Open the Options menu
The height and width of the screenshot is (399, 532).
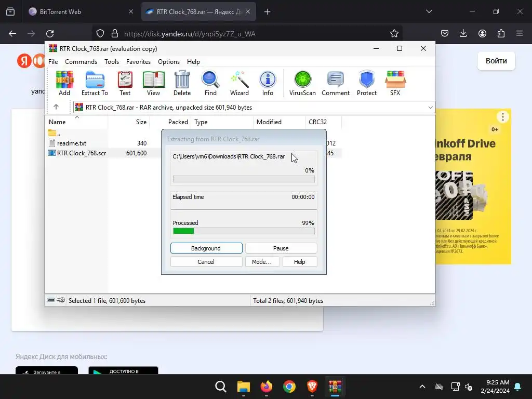coord(169,62)
